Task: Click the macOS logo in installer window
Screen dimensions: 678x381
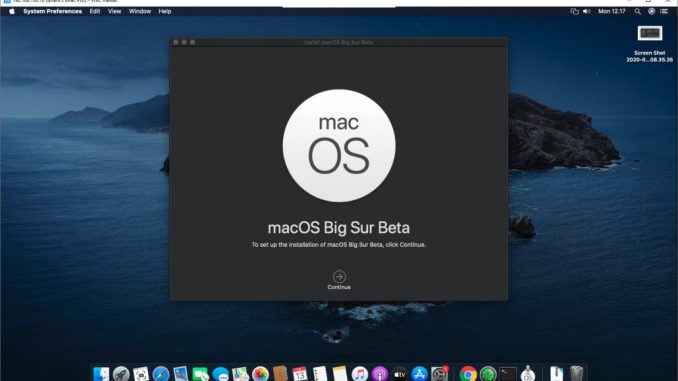Action: (339, 145)
